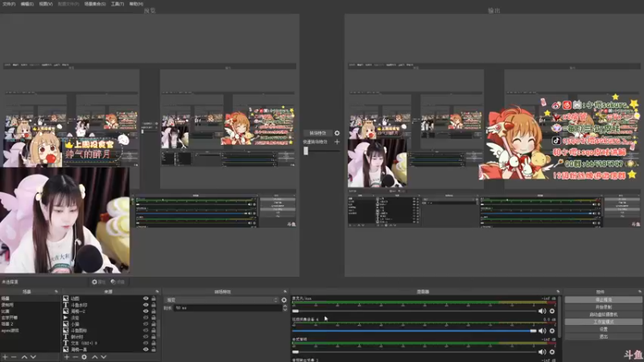The image size is (644, 362).
Task: Remove the selected scene with minus icon
Action: [14, 357]
